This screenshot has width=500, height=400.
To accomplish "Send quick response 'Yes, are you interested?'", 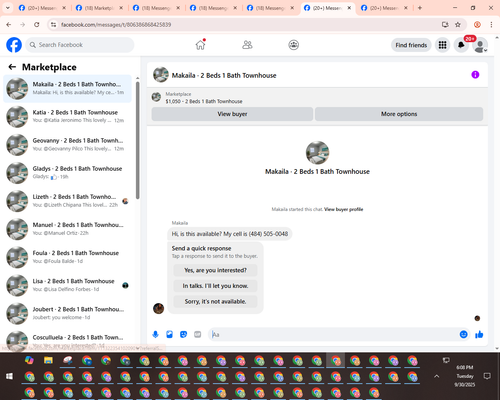I will [215, 270].
